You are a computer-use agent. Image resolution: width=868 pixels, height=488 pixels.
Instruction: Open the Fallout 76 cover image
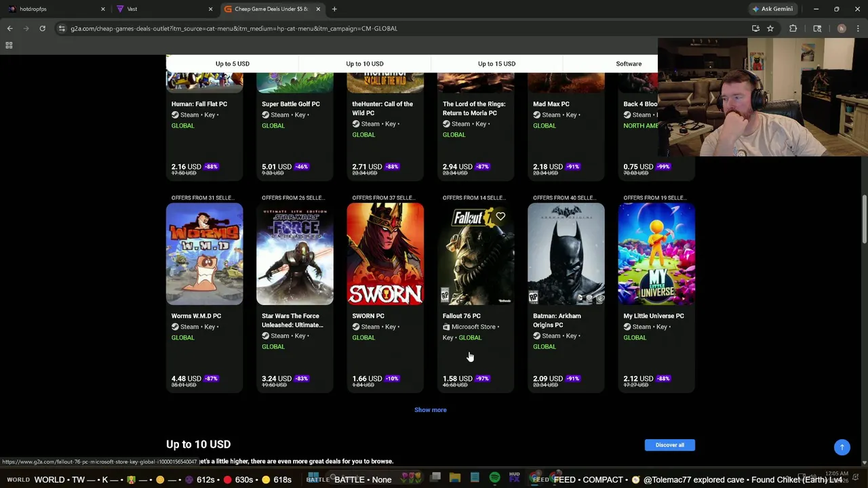[475, 254]
